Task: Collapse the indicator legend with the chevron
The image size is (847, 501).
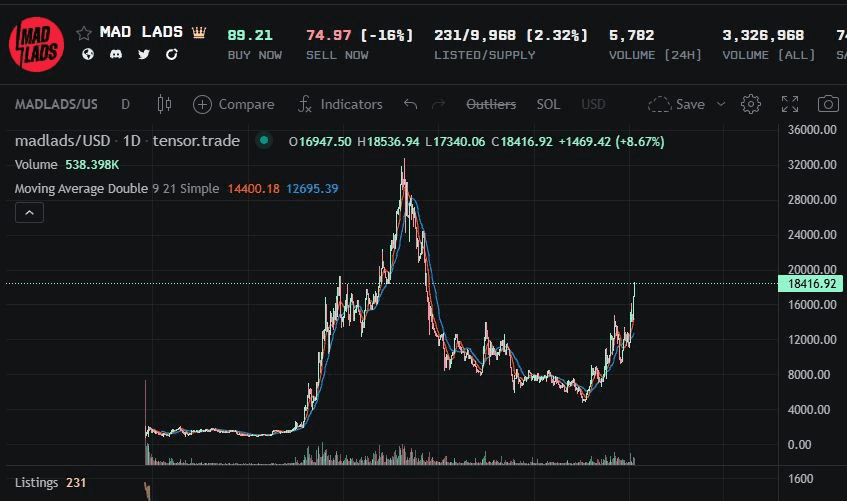Action: [x=29, y=212]
